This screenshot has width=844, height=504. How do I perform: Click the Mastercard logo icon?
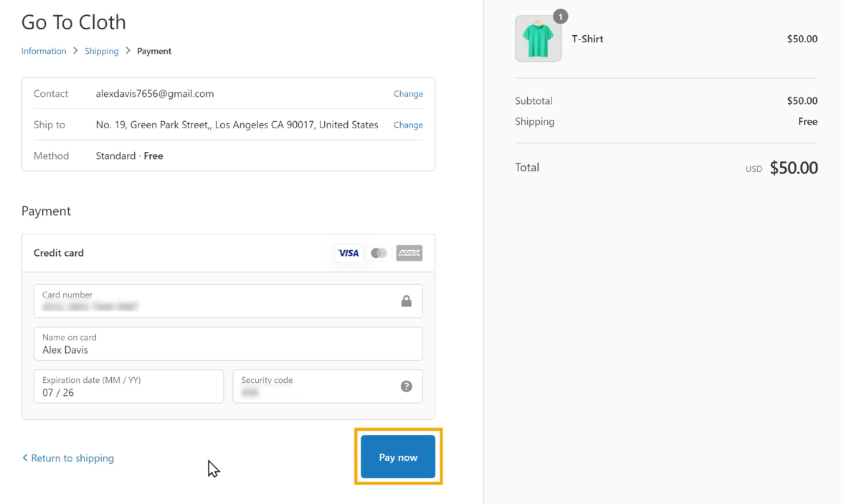(x=379, y=253)
